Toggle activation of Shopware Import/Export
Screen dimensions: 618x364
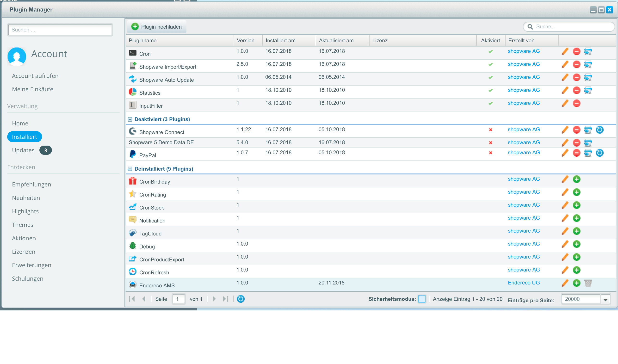click(x=490, y=64)
